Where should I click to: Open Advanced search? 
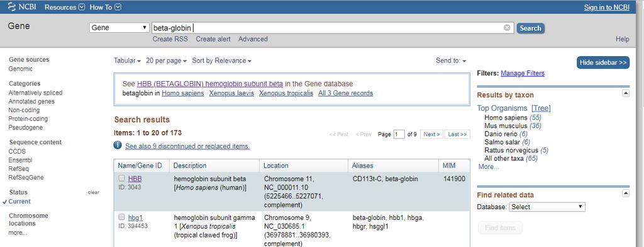tap(253, 39)
